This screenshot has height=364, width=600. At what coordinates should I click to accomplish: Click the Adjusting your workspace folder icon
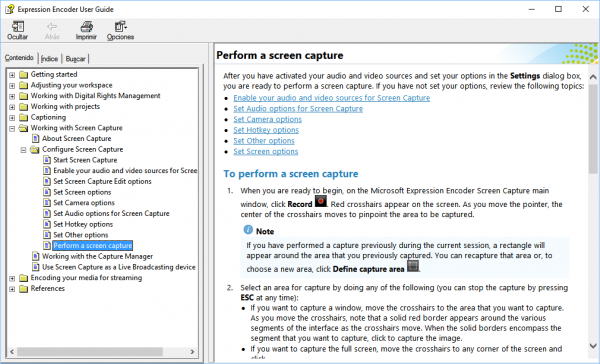click(24, 85)
